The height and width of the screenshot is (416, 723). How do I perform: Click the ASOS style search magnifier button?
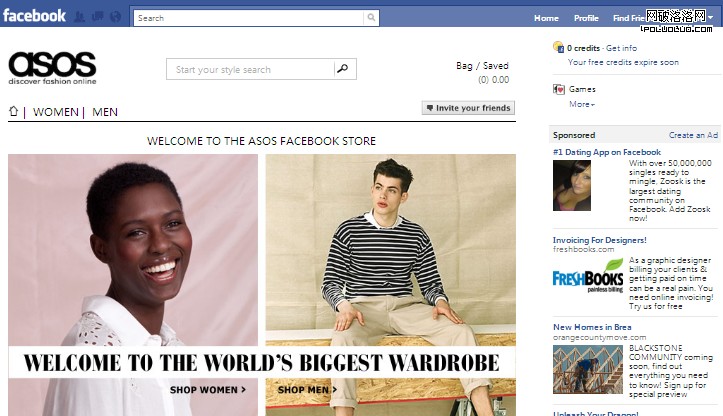tap(343, 69)
